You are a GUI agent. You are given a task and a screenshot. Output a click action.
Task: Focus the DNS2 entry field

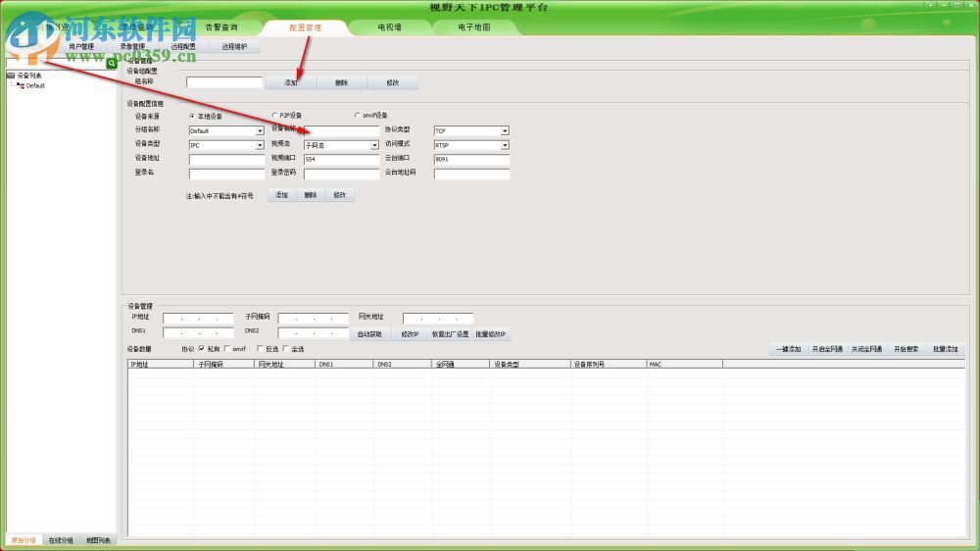tap(313, 332)
